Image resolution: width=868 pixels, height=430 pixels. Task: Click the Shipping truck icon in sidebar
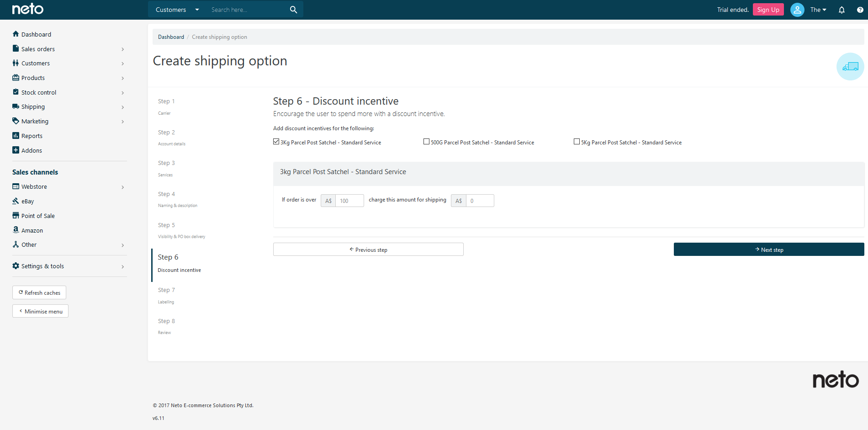point(16,106)
